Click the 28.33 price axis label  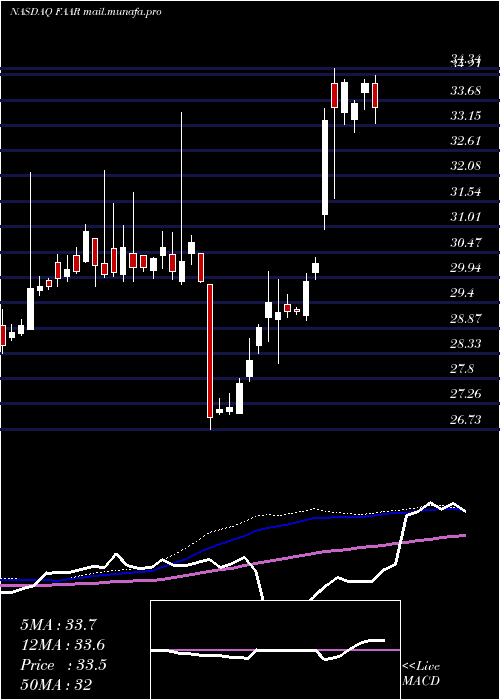pyautogui.click(x=466, y=344)
